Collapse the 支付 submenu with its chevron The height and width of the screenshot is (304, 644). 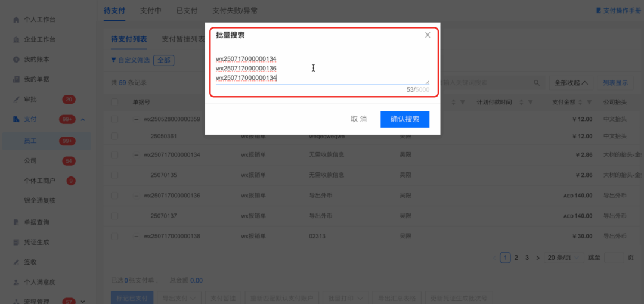(83, 120)
